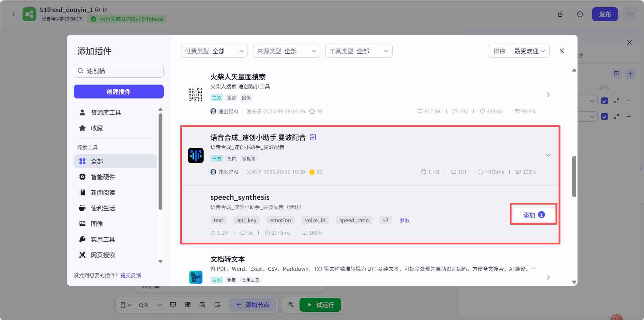
Task: Click the 速创猫 plugin search field
Action: [118, 70]
